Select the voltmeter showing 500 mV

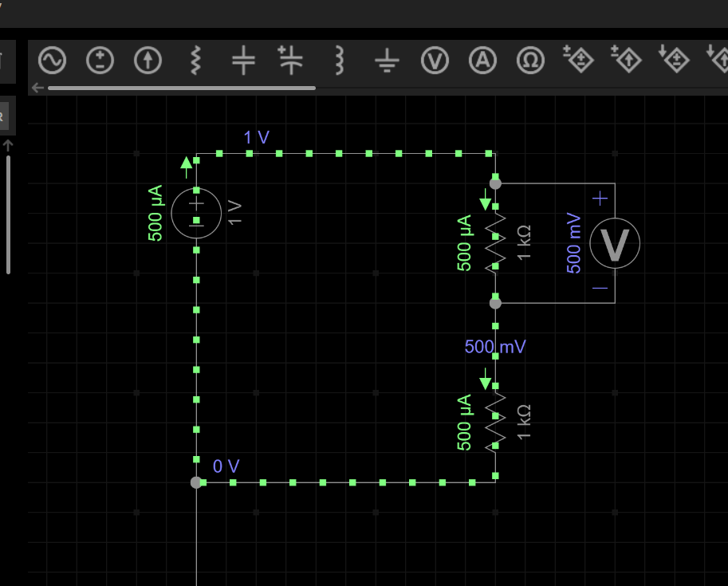(x=614, y=244)
